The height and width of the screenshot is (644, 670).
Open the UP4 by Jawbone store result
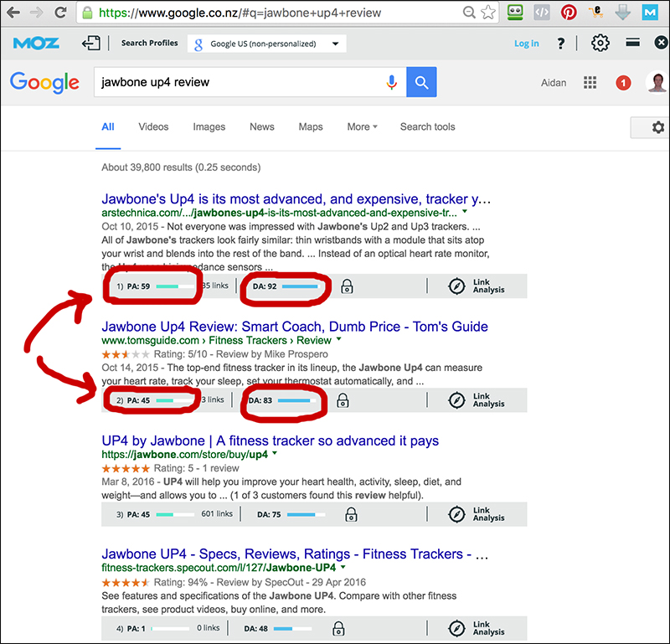pos(270,441)
